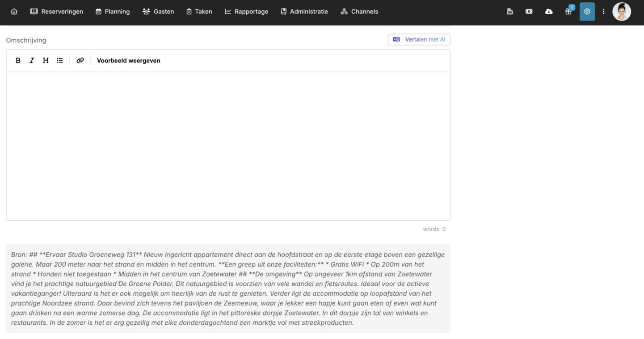Insert a link with the chain icon
The width and height of the screenshot is (644, 339).
click(80, 60)
